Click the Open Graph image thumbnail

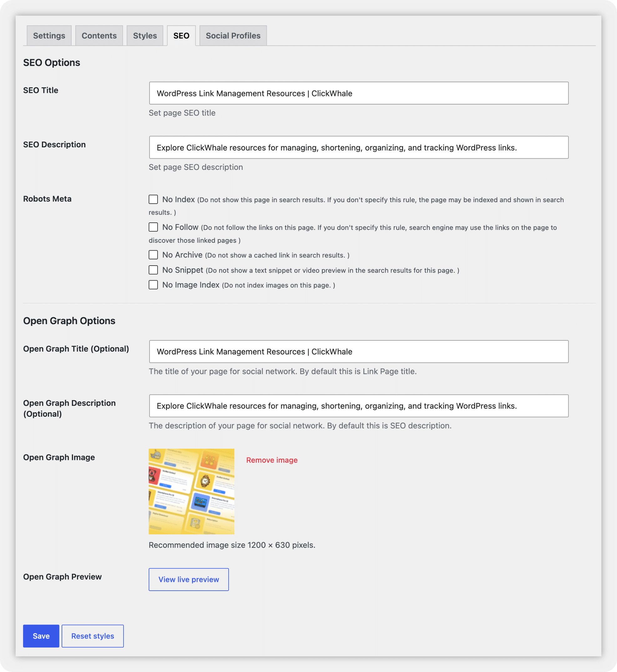pyautogui.click(x=191, y=491)
